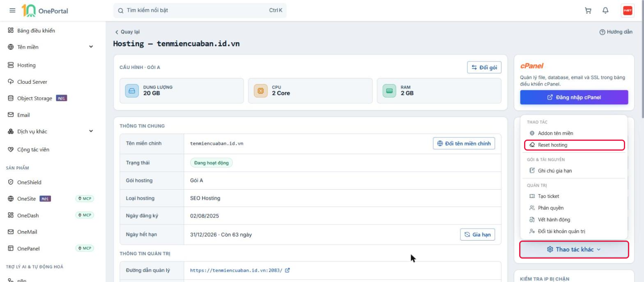
Task: Click the Đổi gói button
Action: (484, 67)
